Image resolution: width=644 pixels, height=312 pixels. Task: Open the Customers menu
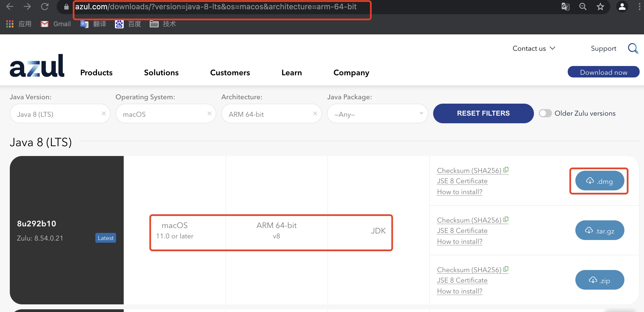click(230, 73)
